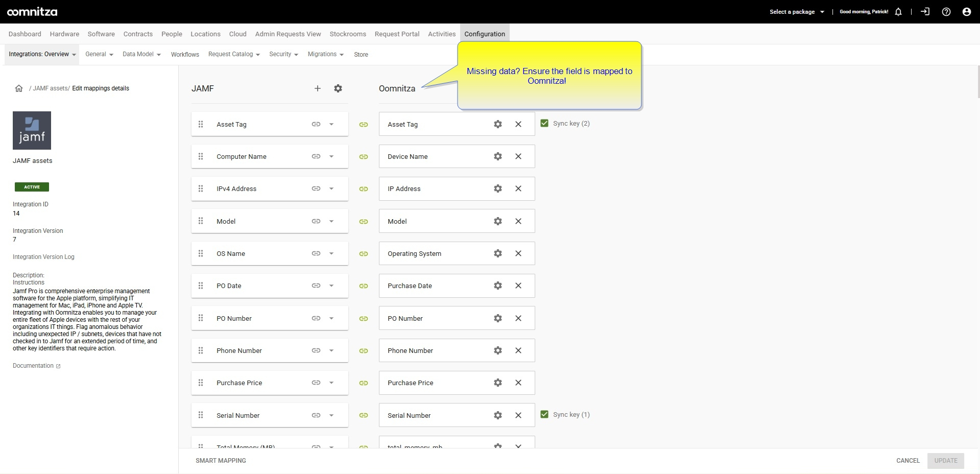
Task: Click green link icon for OS Name row
Action: click(364, 254)
